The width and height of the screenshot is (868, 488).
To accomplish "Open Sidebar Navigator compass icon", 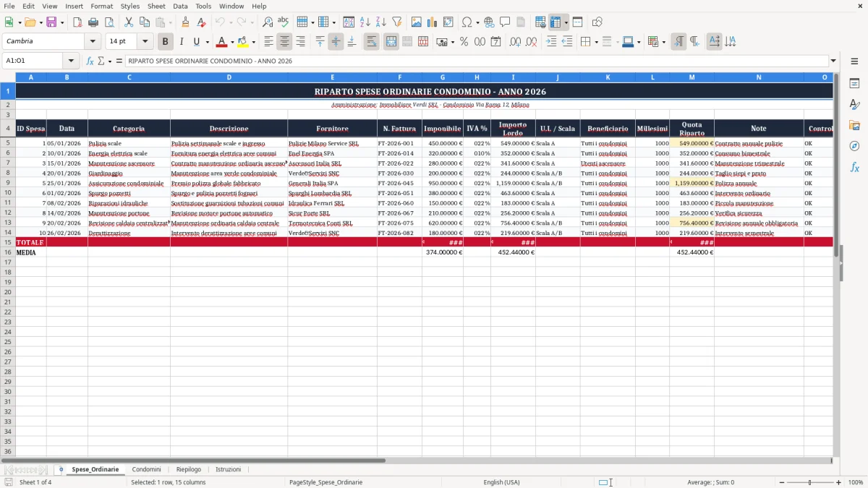I will coord(854,146).
